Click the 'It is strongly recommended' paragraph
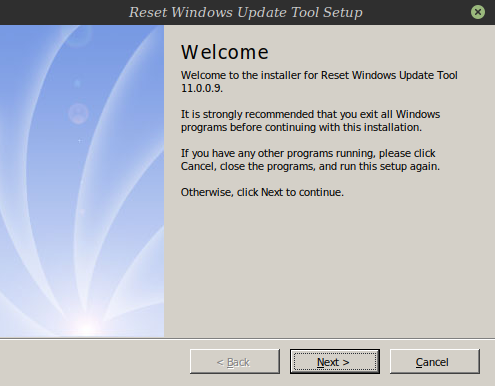The height and width of the screenshot is (386, 495). coord(310,121)
